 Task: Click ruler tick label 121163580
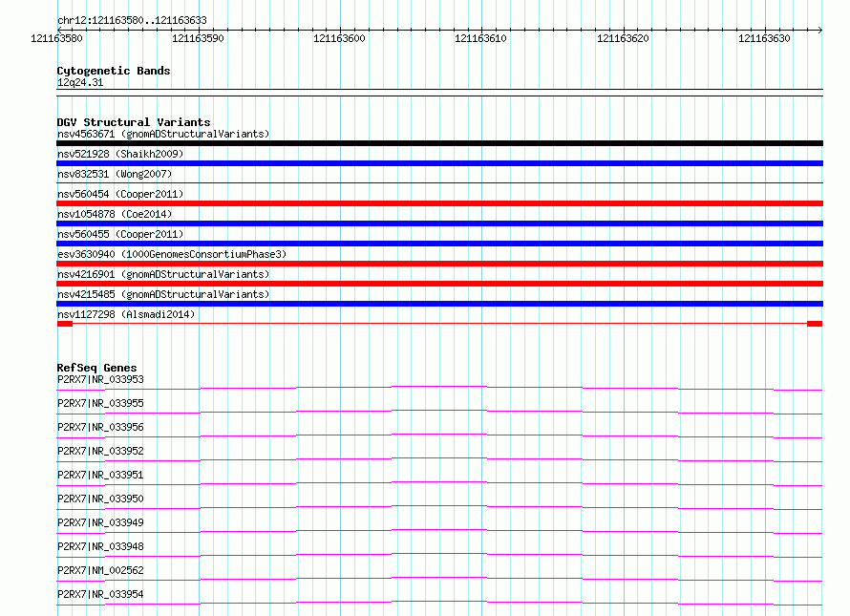point(57,38)
